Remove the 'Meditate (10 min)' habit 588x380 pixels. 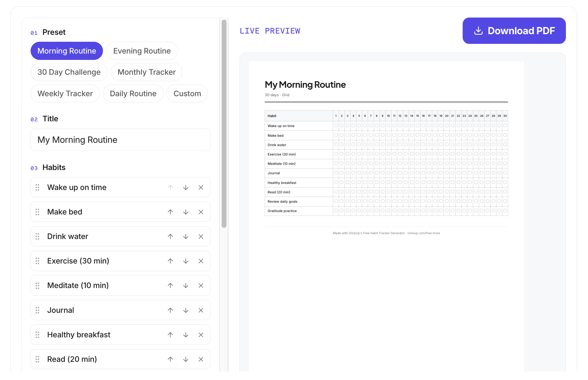point(201,286)
